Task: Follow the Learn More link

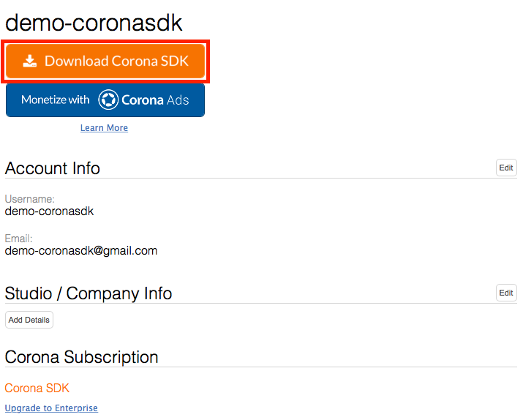Action: (104, 128)
